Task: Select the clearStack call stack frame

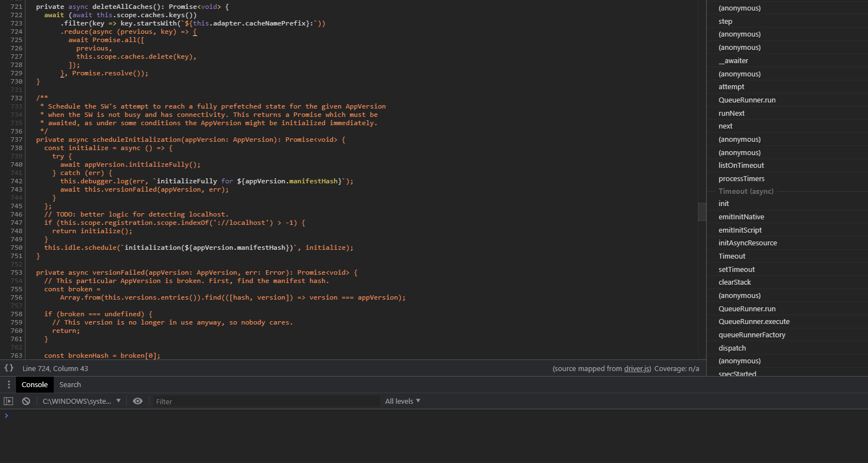Action: coord(787,282)
